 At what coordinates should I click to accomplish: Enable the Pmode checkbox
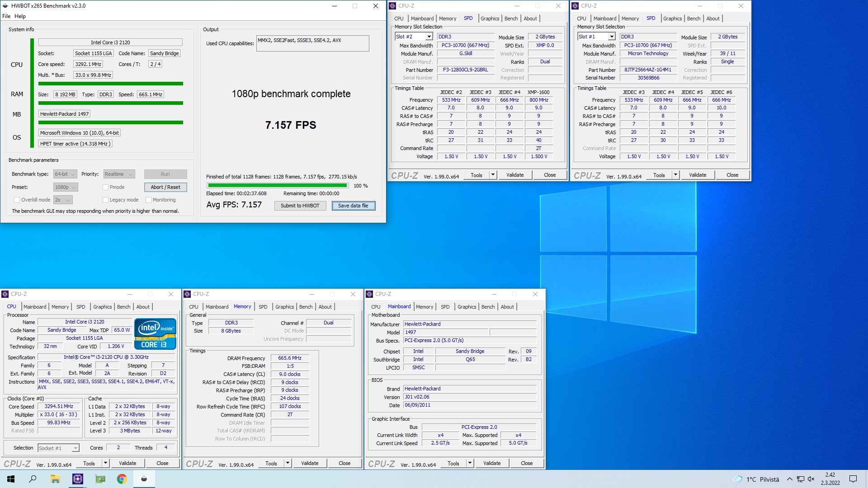[105, 187]
